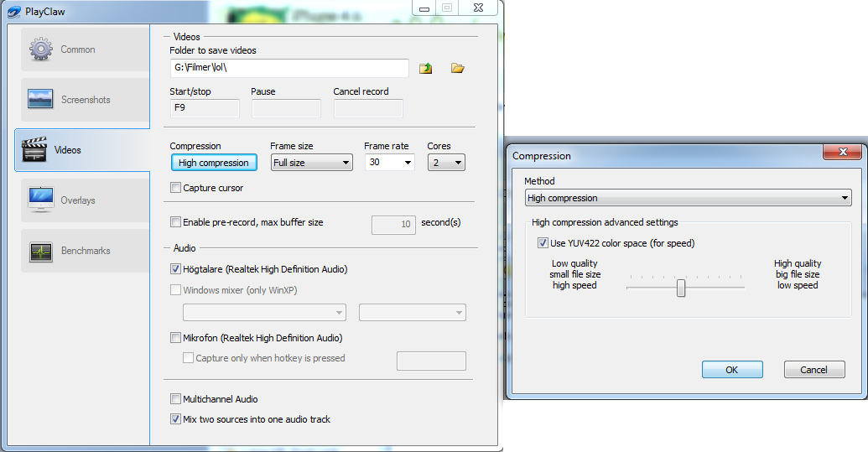This screenshot has height=452, width=868.
Task: Click the folder to save videos field
Action: click(x=289, y=68)
